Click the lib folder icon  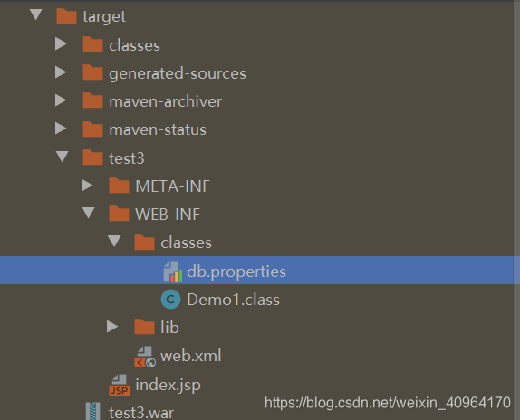(144, 327)
